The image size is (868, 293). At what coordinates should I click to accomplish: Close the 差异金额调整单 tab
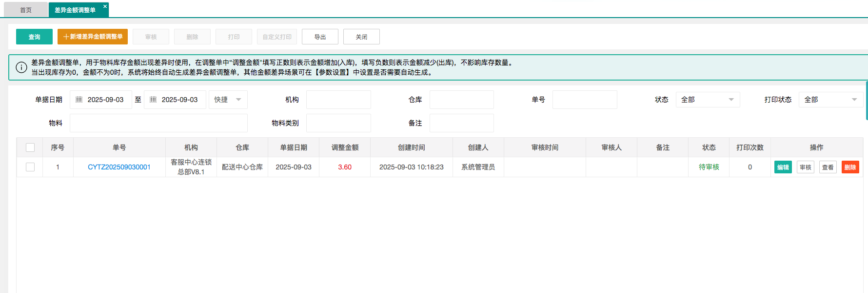[105, 6]
